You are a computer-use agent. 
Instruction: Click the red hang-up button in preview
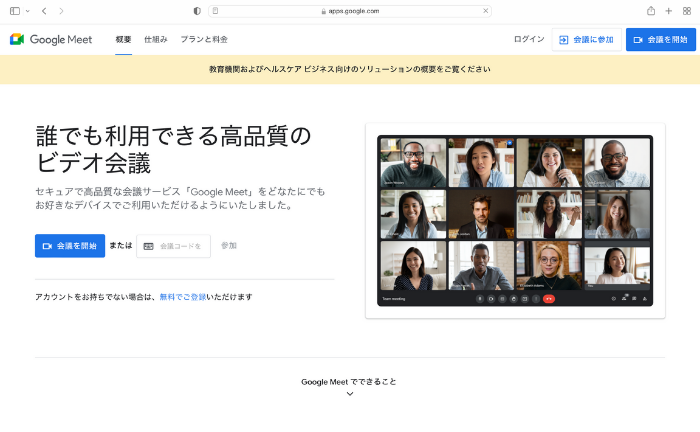[x=549, y=299]
